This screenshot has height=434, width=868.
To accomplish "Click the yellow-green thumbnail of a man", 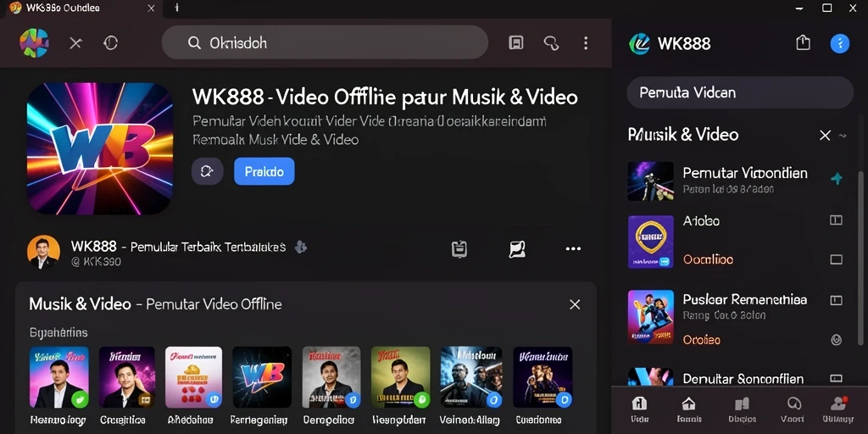I will tap(400, 377).
